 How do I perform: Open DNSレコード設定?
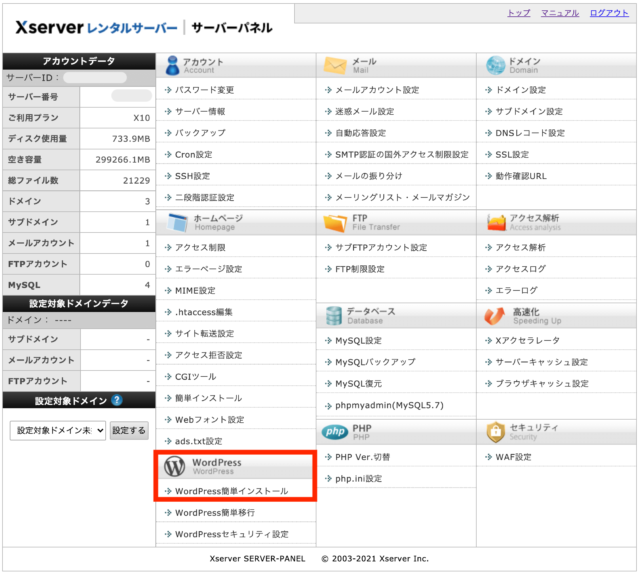[530, 133]
